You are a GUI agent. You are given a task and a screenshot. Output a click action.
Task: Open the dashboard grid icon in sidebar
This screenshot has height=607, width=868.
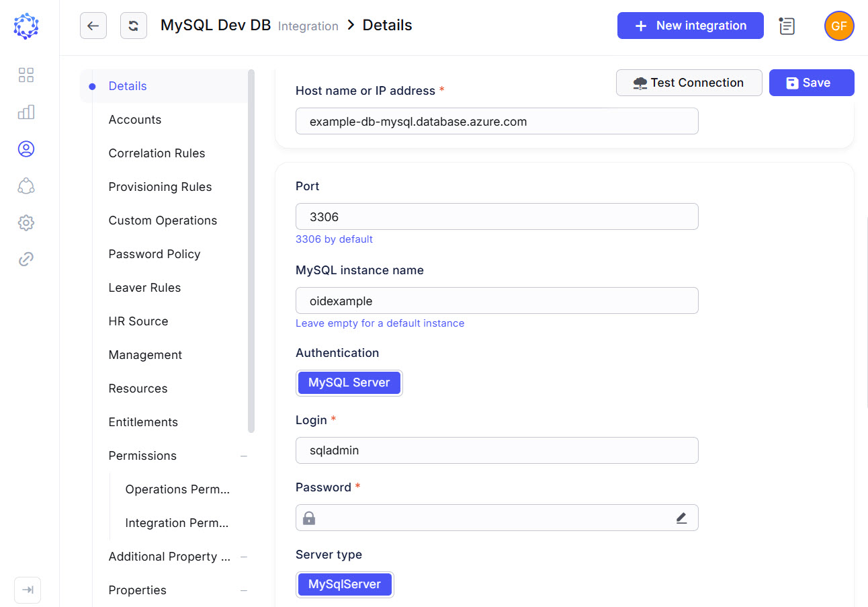[26, 75]
